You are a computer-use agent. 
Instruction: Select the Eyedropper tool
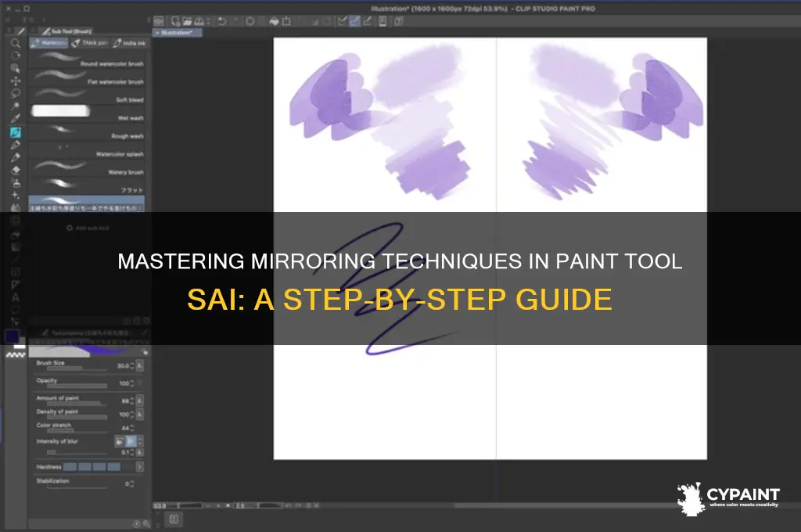[16, 119]
